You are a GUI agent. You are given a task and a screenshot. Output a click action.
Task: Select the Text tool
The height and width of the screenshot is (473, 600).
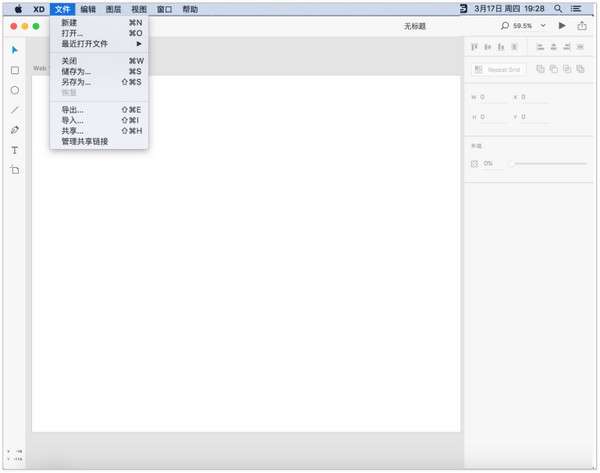15,150
